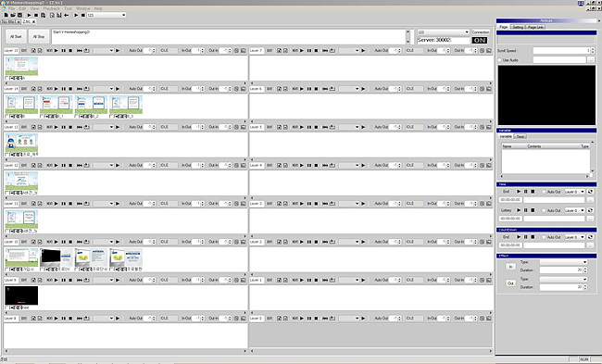Image resolution: width=602 pixels, height=364 pixels.
Task: Tick the checkbox under Layer 15's thumbnail
Action: tap(6, 78)
